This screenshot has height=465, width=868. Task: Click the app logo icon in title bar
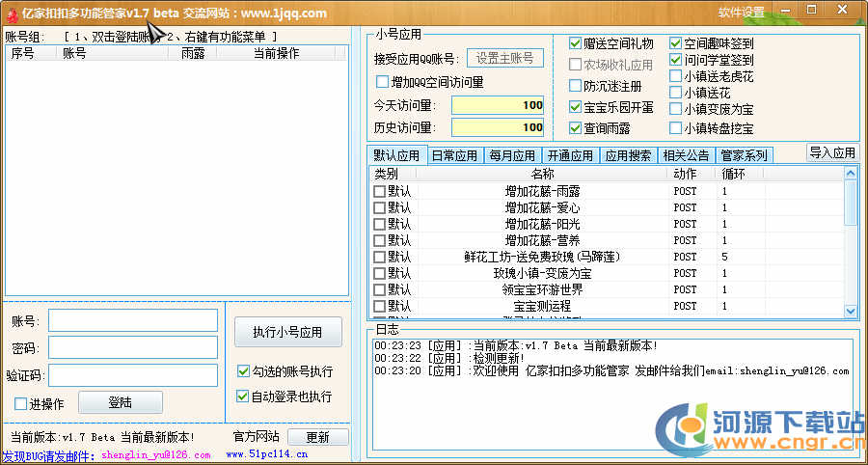[x=12, y=14]
